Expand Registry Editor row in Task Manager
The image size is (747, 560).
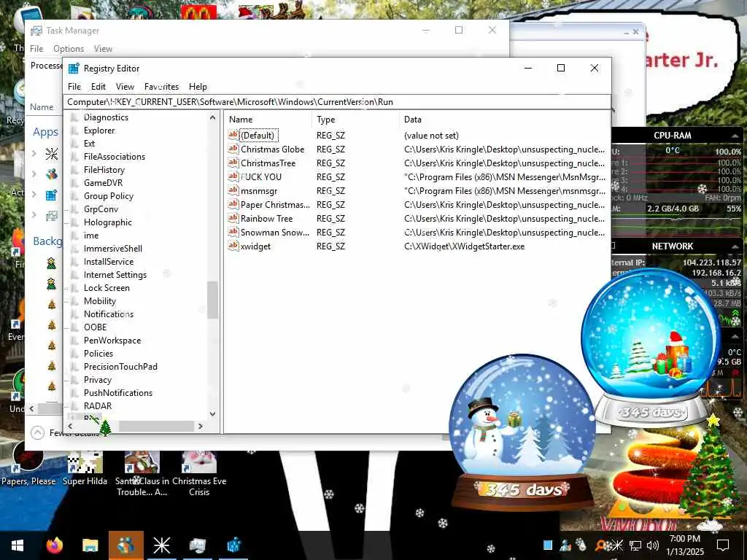(x=34, y=194)
